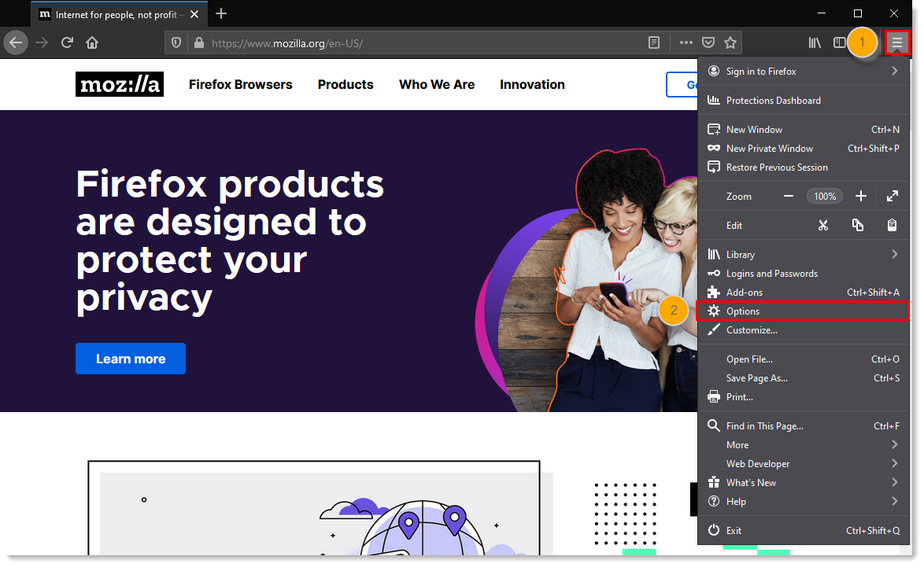Enter full screen mode icon
The width and height of the screenshot is (924, 567).
coord(893,196)
